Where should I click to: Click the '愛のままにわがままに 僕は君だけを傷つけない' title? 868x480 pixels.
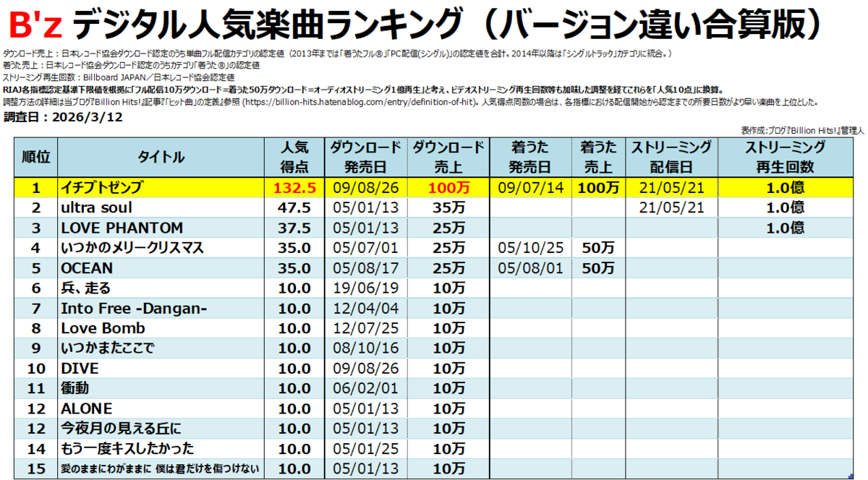point(160,468)
